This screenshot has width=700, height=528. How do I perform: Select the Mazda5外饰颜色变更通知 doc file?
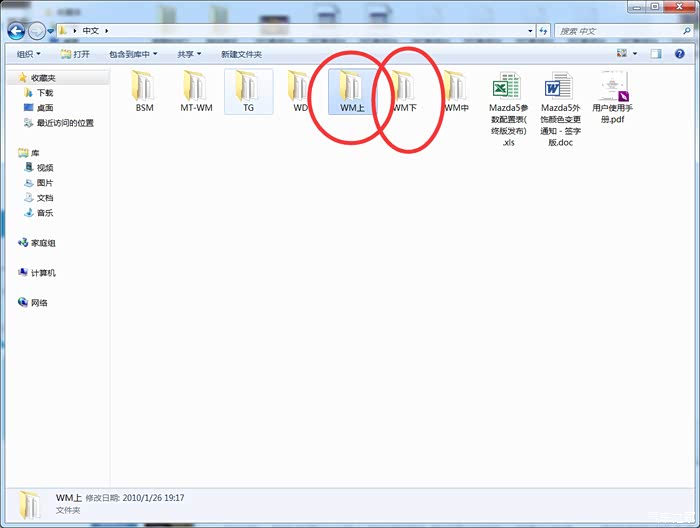[560, 109]
